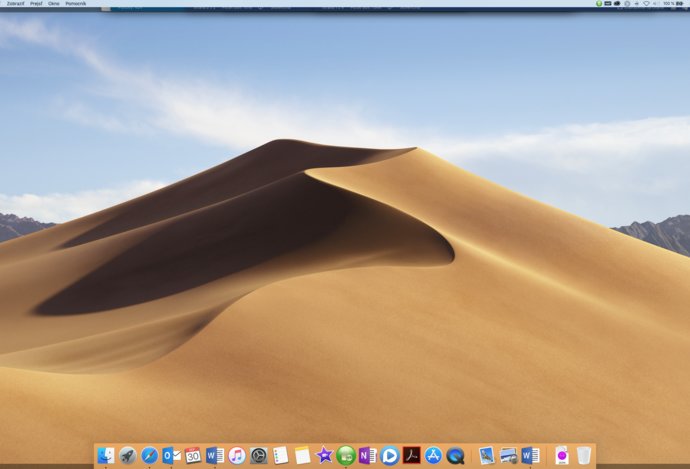The image size is (690, 469).
Task: Open Finder from the Dock
Action: coord(106,455)
